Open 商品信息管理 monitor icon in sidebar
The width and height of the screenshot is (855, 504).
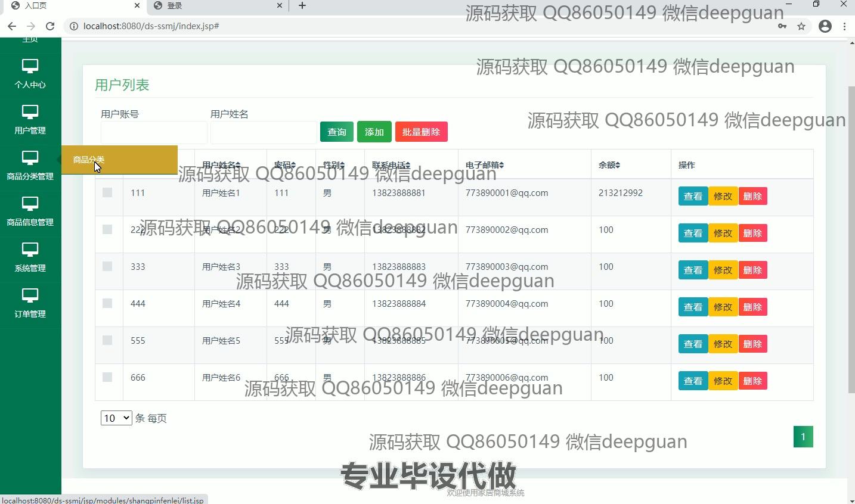tap(30, 204)
